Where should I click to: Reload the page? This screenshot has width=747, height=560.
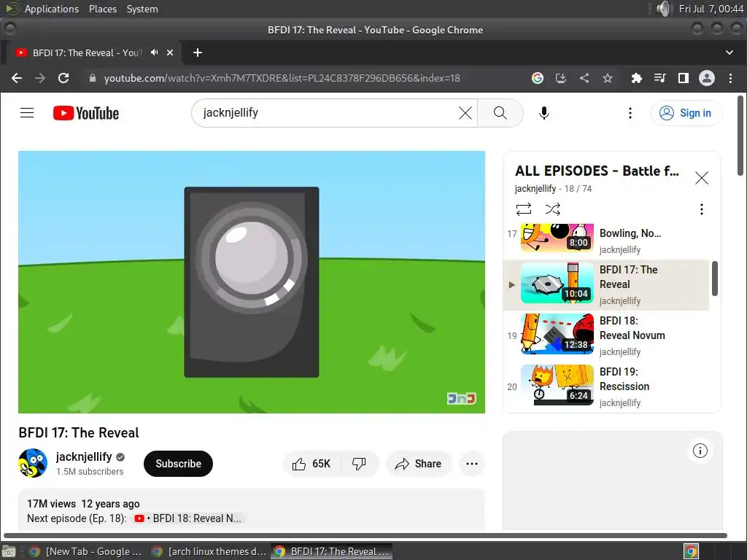tap(63, 78)
